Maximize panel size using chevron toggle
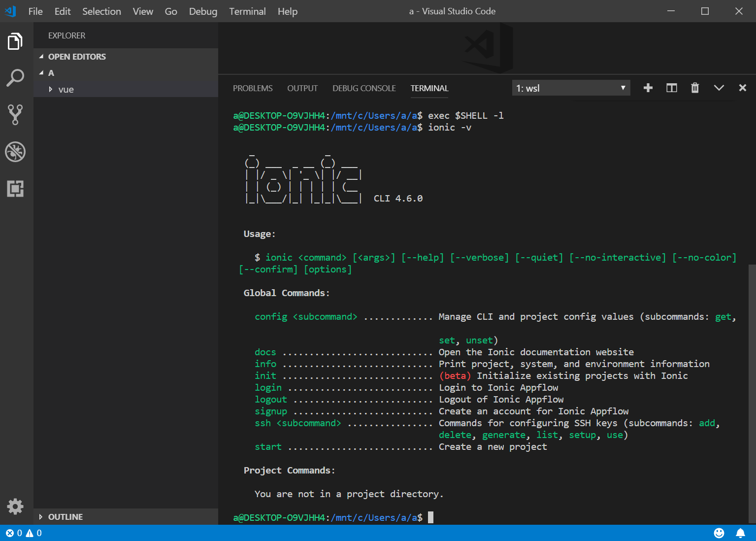 (x=719, y=88)
